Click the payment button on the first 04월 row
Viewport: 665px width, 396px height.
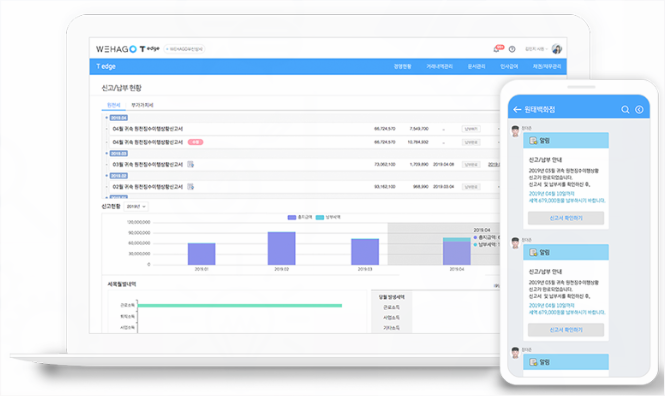pyautogui.click(x=471, y=128)
